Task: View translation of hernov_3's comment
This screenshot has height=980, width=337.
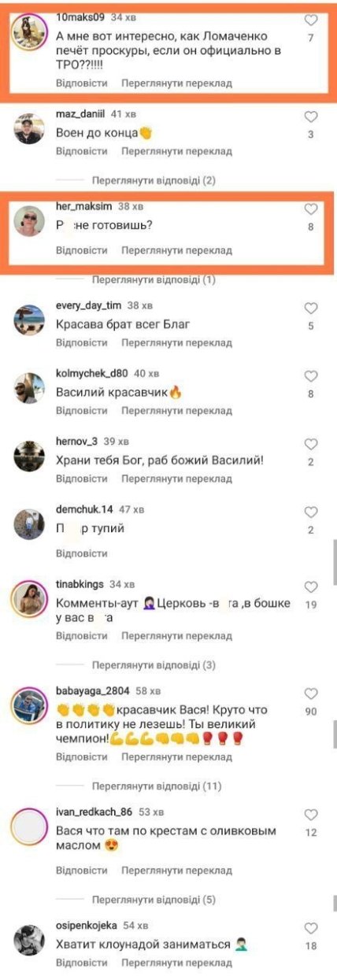Action: [x=177, y=479]
